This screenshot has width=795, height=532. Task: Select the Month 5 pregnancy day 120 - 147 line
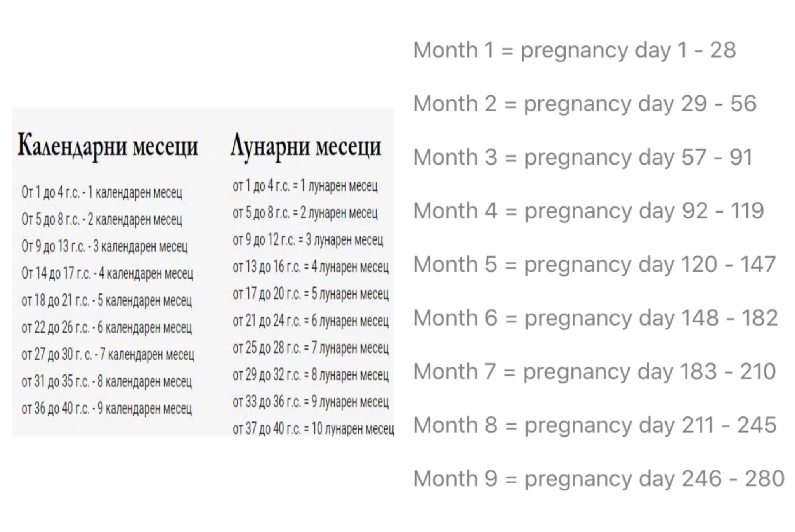594,265
